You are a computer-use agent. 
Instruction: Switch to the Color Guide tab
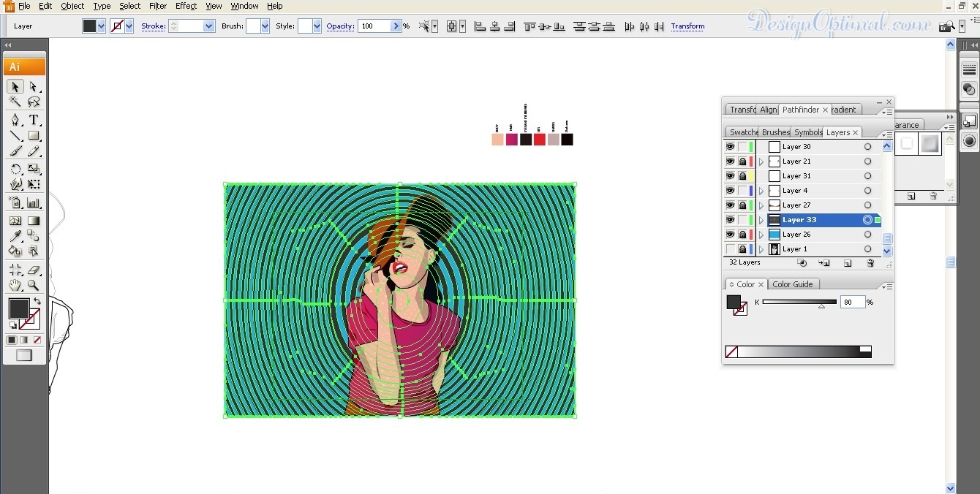coord(793,284)
